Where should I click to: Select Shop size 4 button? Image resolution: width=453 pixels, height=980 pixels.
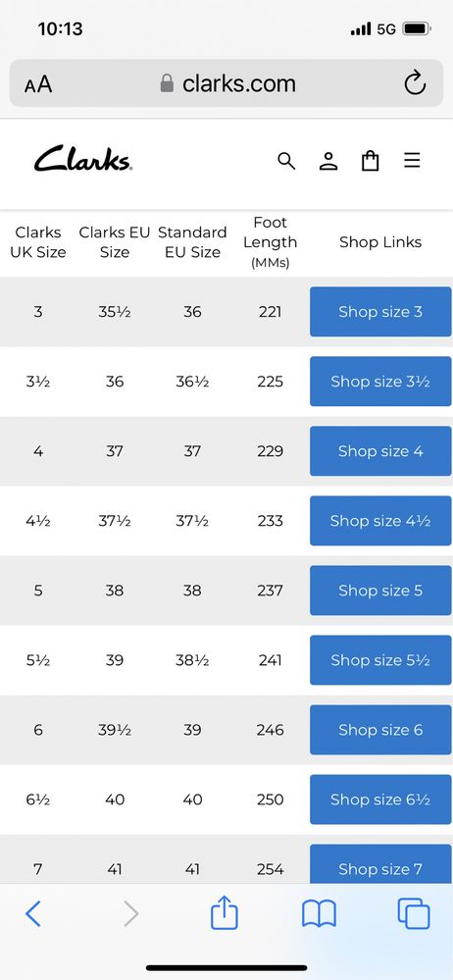point(380,451)
